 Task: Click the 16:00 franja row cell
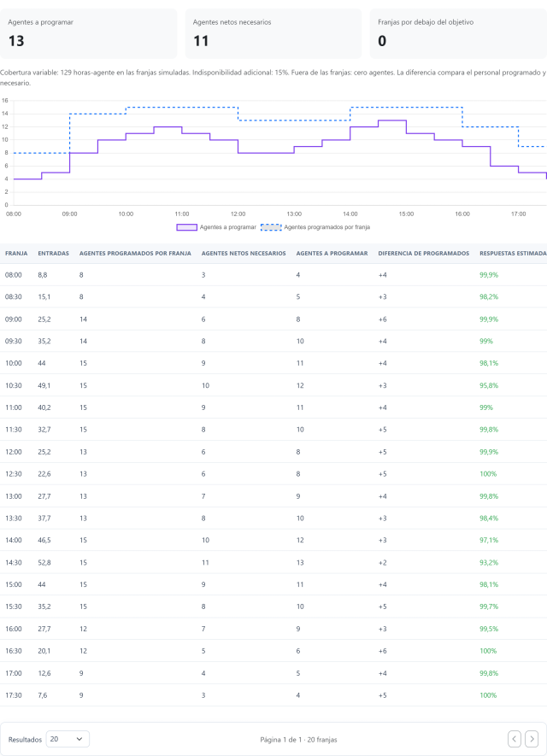click(14, 629)
